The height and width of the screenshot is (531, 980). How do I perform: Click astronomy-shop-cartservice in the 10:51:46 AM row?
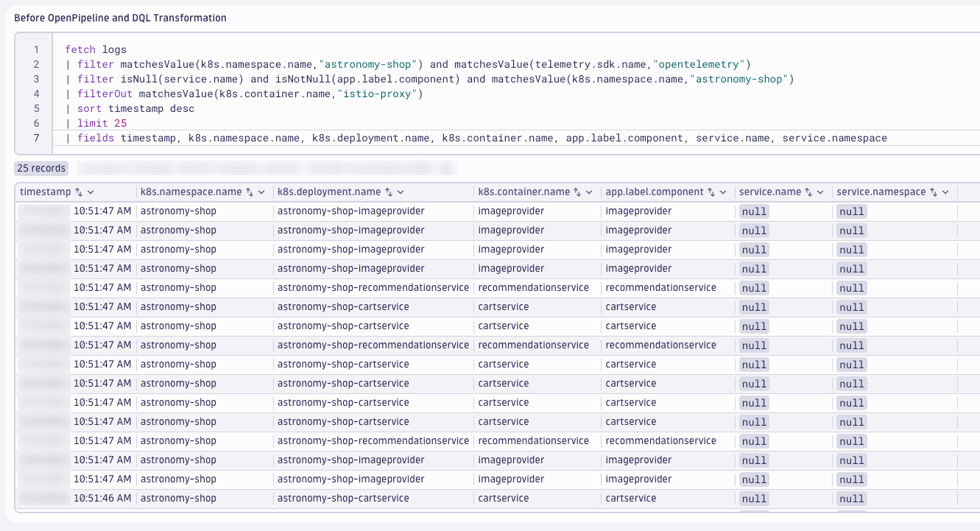(x=343, y=499)
